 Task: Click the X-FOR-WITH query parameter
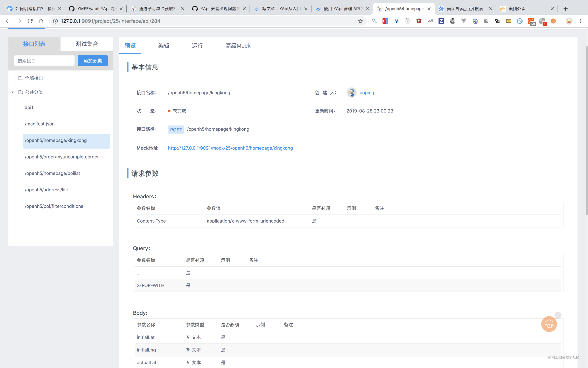pos(151,285)
